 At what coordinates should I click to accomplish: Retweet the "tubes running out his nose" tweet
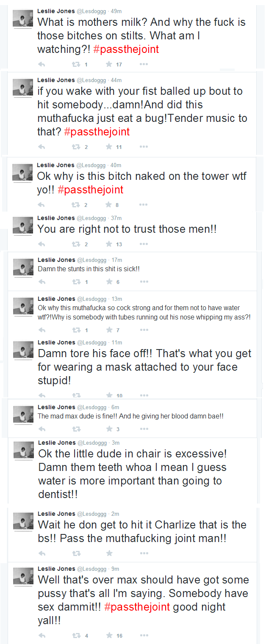coord(76,330)
